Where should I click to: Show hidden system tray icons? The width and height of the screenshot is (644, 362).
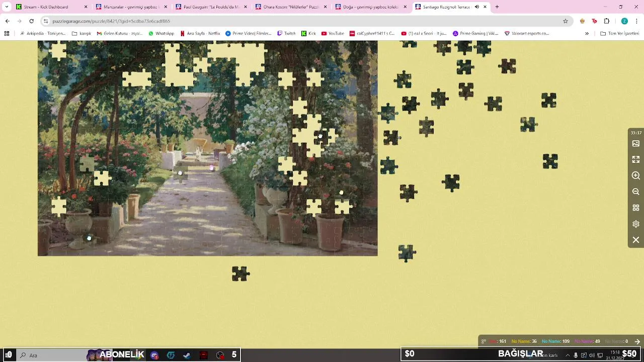click(x=568, y=355)
